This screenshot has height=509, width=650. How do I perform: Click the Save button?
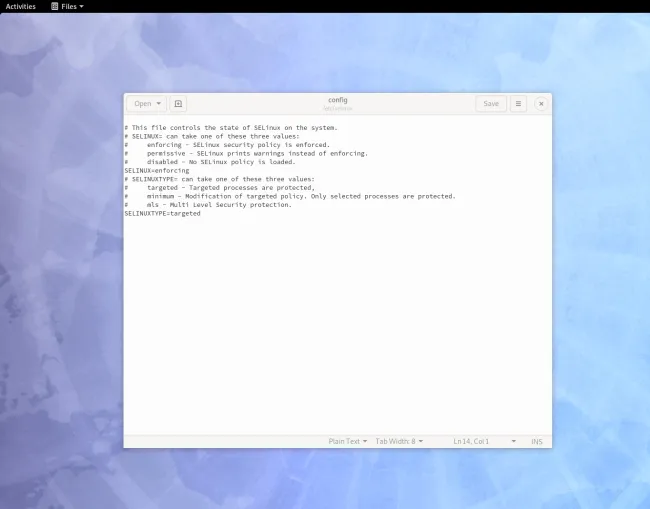click(491, 104)
